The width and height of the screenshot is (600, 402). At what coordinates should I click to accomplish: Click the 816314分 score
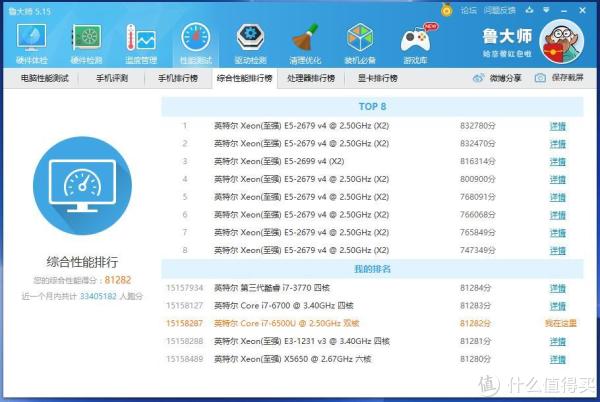[x=478, y=161]
